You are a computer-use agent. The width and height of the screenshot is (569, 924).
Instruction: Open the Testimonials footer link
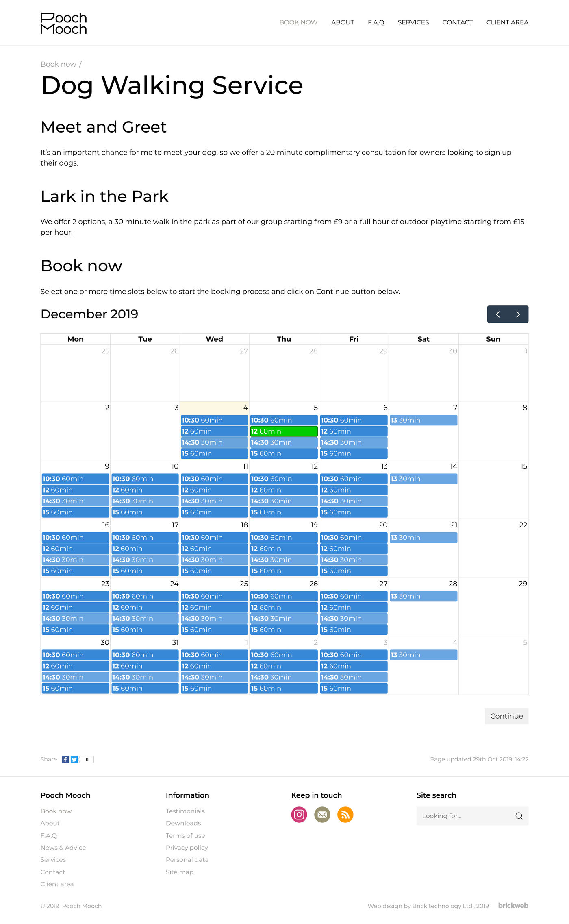point(185,811)
